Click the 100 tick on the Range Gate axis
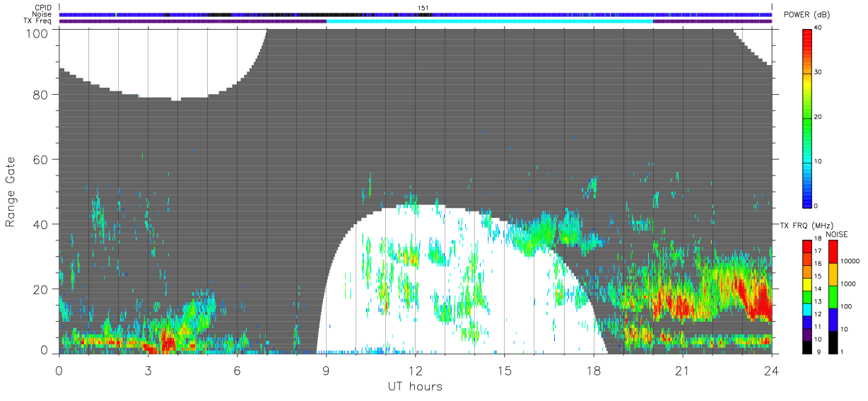 tap(37, 33)
